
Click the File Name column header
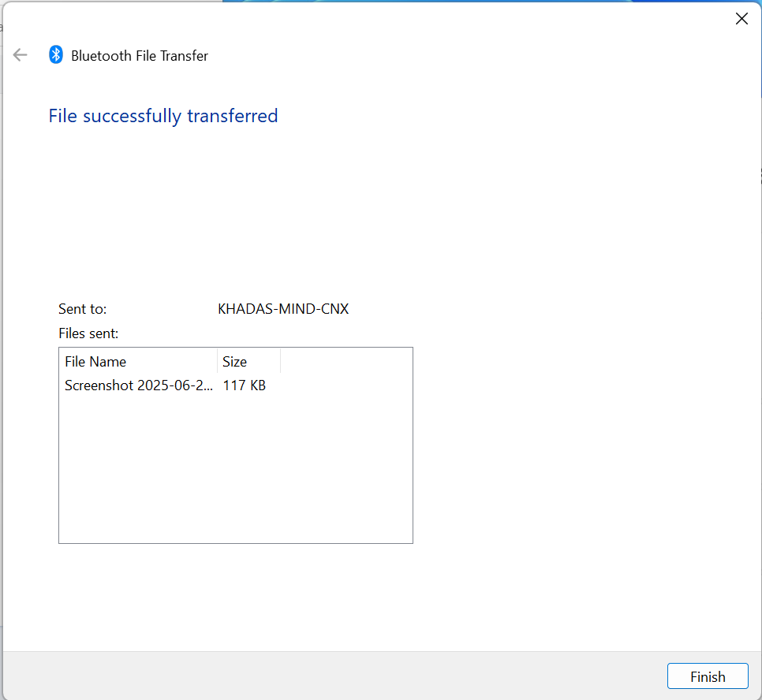(138, 361)
